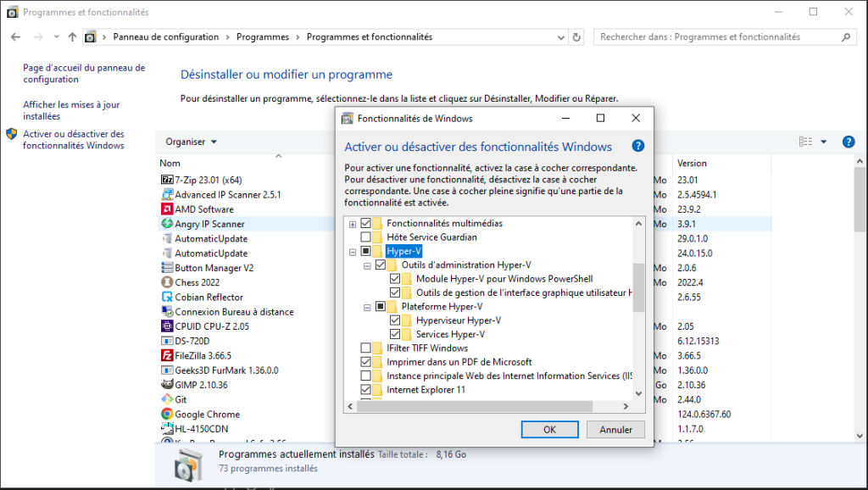Select the Geeks3D FurMark icon
The width and height of the screenshot is (868, 490).
167,370
